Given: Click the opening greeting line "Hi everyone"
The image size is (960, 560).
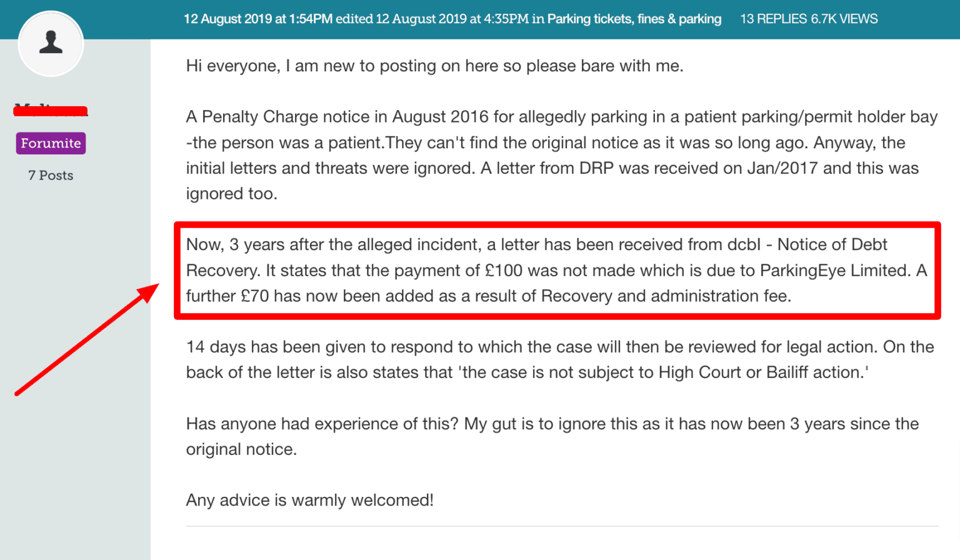Looking at the screenshot, I should [434, 66].
